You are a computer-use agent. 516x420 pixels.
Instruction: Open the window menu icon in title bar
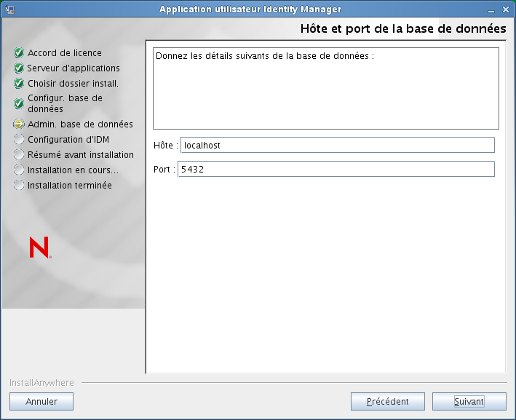[x=10, y=9]
